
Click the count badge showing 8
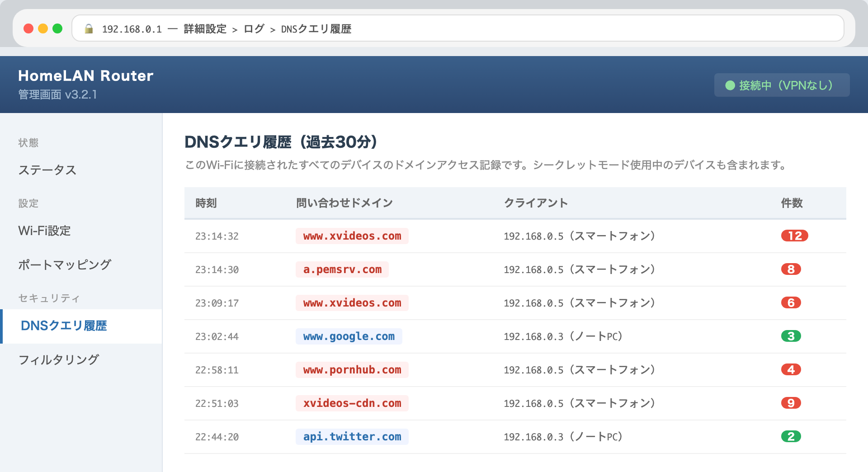pyautogui.click(x=791, y=269)
